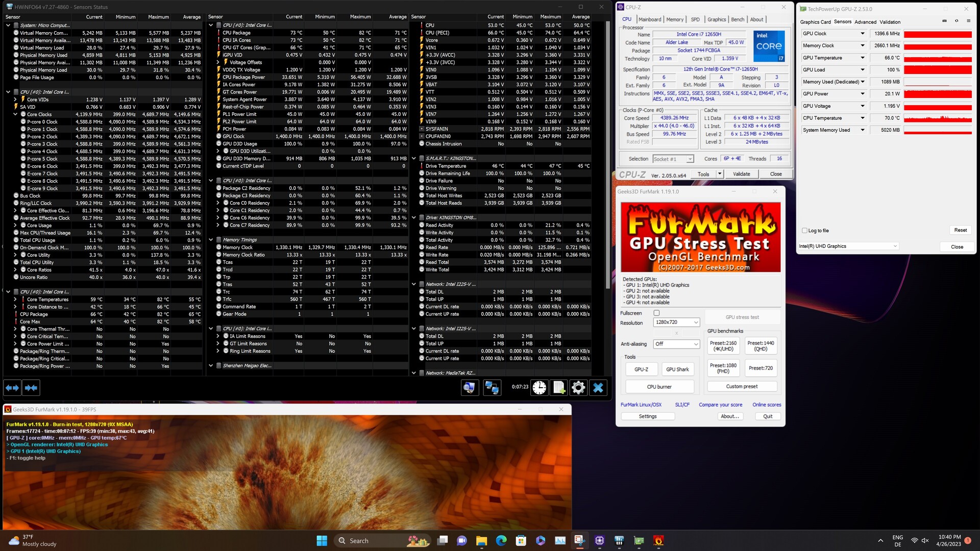Image resolution: width=980 pixels, height=551 pixels.
Task: Open FurMark Resolution dropdown
Action: click(x=676, y=322)
